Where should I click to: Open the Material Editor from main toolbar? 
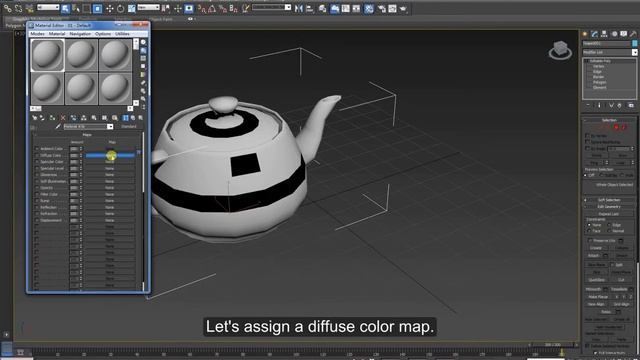369,9
